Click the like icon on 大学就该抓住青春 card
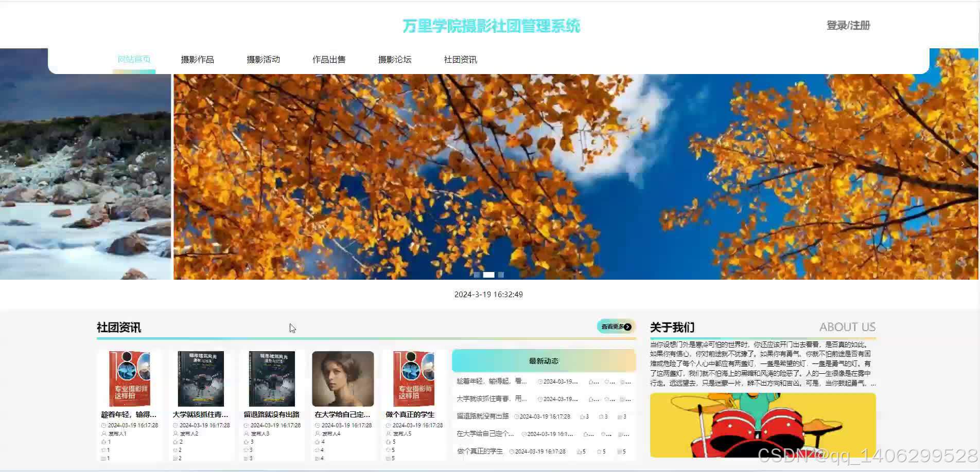 point(175,442)
